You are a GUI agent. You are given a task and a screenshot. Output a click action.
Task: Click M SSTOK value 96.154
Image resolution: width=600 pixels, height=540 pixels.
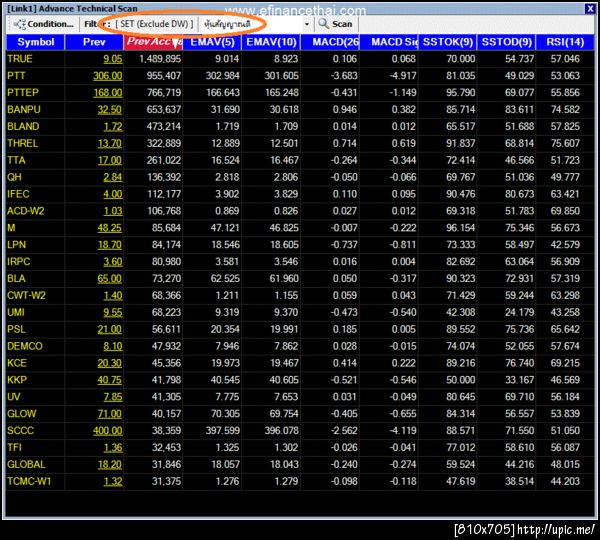tap(460, 228)
